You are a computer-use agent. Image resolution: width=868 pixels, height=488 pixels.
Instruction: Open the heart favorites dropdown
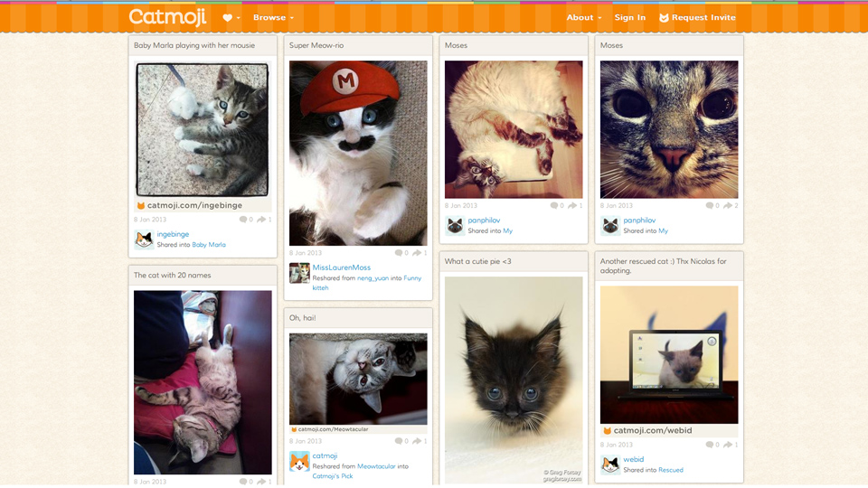coord(231,17)
